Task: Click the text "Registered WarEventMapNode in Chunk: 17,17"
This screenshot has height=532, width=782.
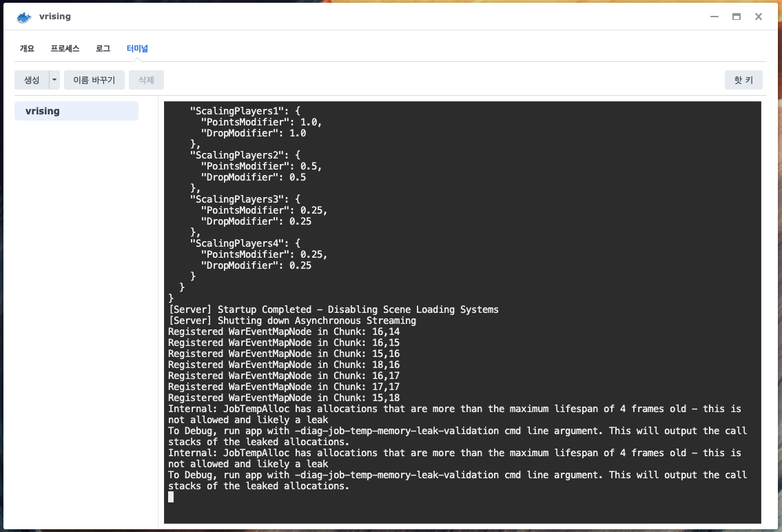Action: [x=284, y=387]
